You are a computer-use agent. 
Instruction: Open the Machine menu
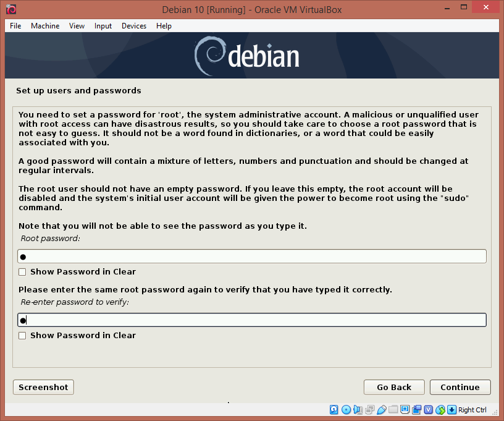pyautogui.click(x=45, y=26)
